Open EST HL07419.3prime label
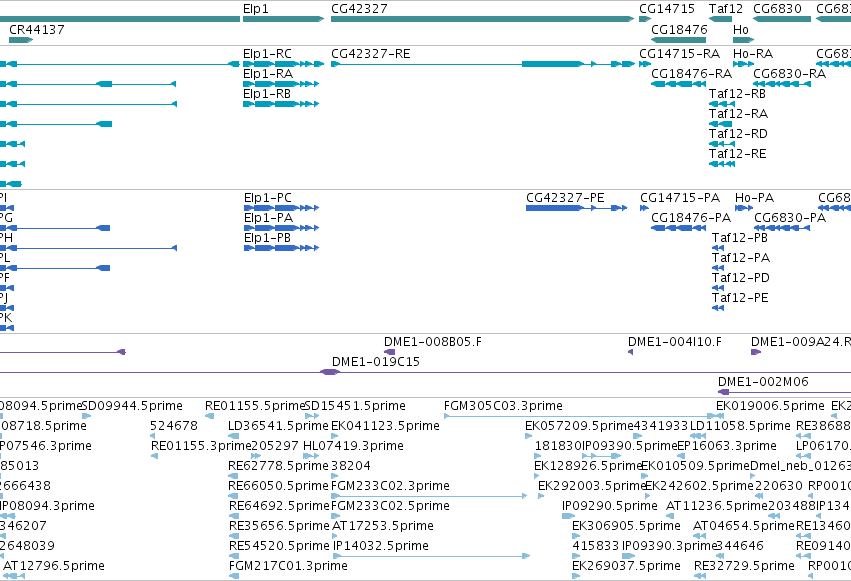 353,446
